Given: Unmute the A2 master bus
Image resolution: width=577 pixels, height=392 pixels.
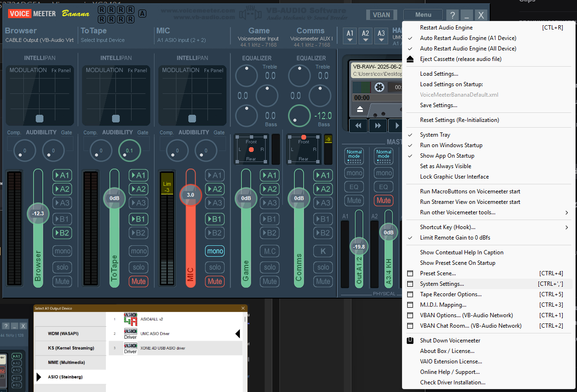Looking at the screenshot, I should click(x=383, y=201).
